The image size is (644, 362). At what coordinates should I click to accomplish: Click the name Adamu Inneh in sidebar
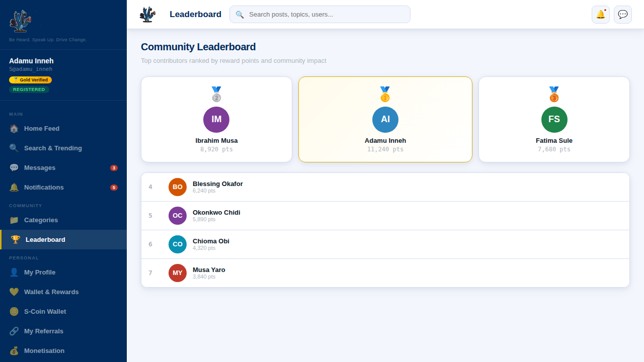(x=31, y=61)
